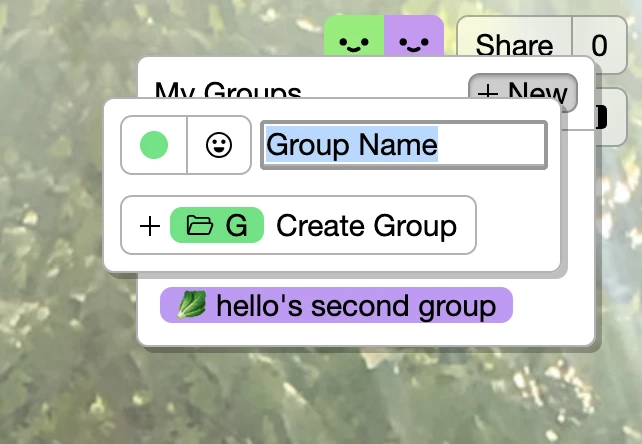Viewport: 642px width, 444px height.
Task: Click the green smiley face avatar
Action: coord(353,40)
